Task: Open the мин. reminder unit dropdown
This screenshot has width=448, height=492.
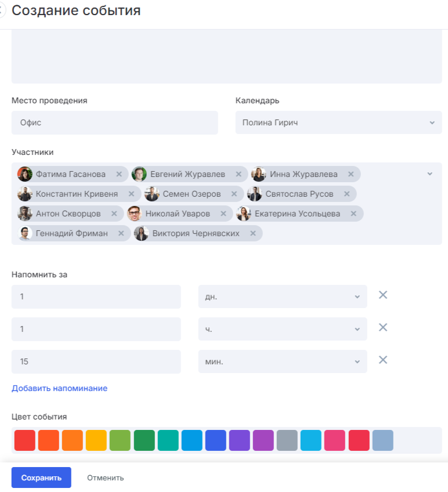Action: [x=282, y=361]
